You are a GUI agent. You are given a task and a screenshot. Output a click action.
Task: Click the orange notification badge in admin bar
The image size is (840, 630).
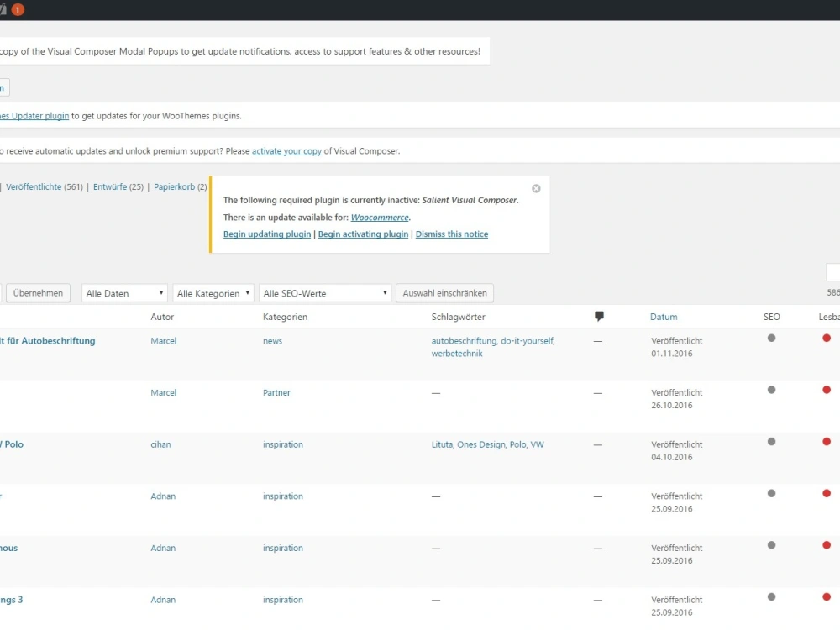tap(18, 9)
